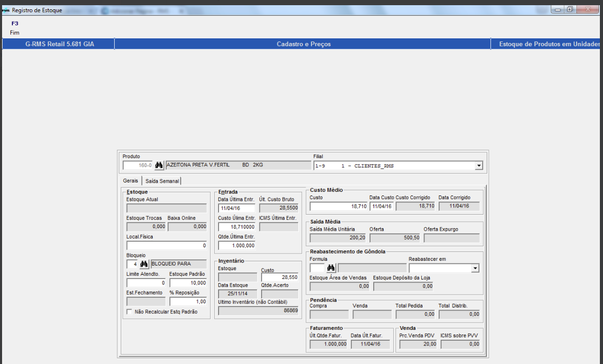
Task: Click the Inventário Custo field 28,550
Action: click(280, 277)
